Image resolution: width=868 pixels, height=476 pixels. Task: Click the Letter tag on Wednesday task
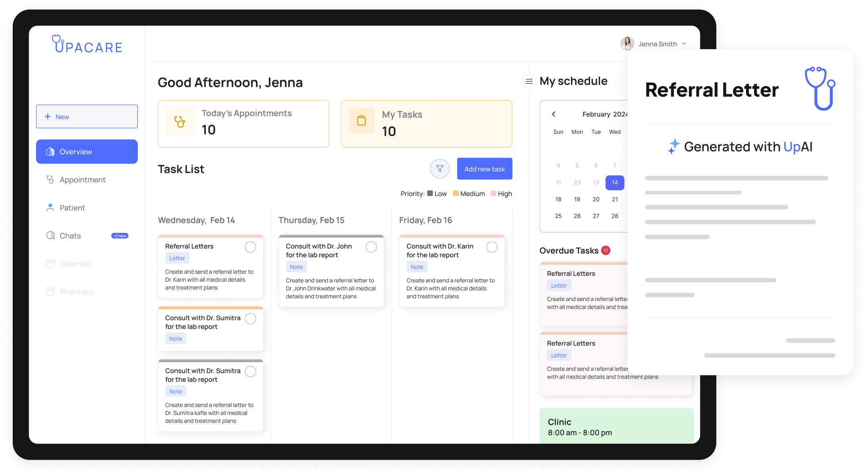pos(177,258)
